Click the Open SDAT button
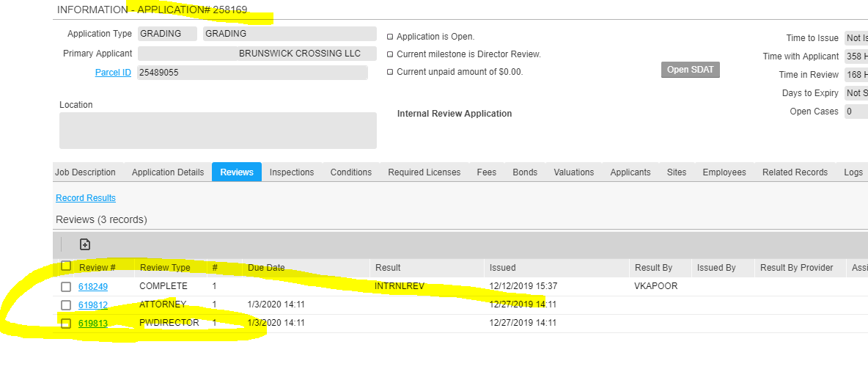 pos(691,70)
